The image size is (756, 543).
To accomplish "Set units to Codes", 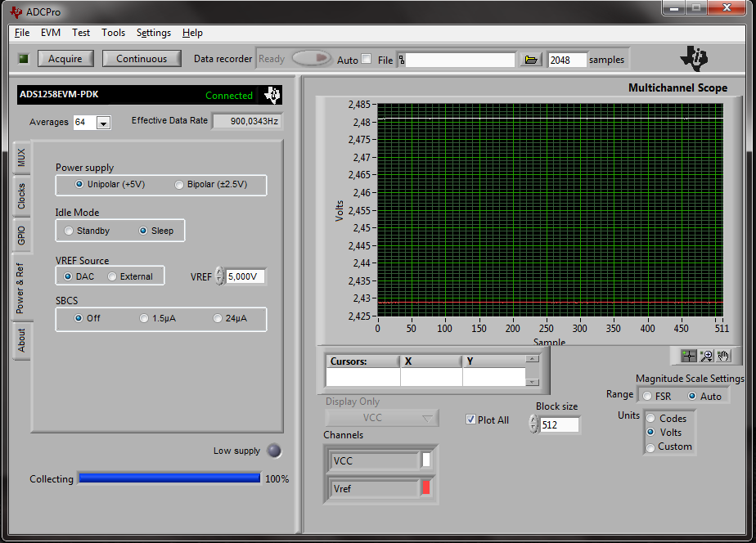I will pos(650,418).
